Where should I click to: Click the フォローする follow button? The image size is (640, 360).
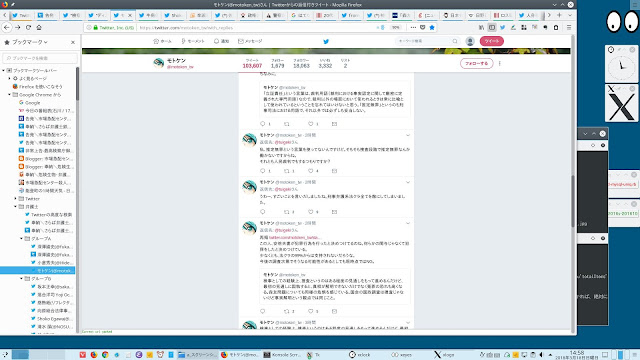pos(476,63)
